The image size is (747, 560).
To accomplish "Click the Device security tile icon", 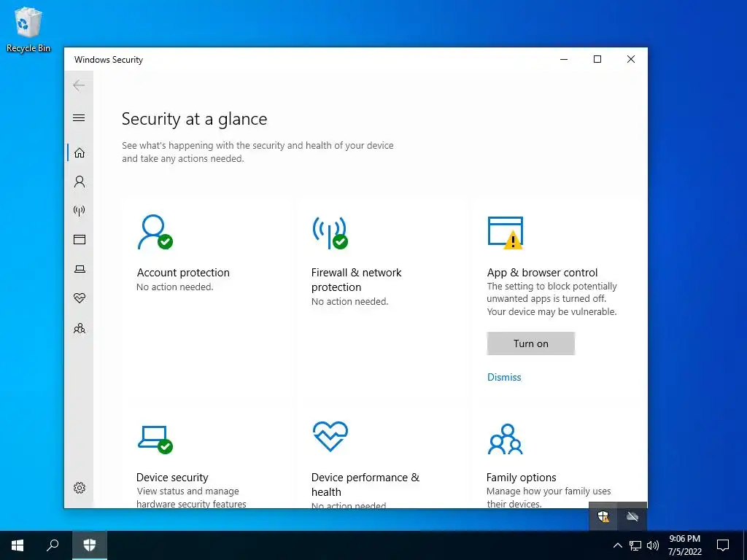I will click(x=155, y=440).
